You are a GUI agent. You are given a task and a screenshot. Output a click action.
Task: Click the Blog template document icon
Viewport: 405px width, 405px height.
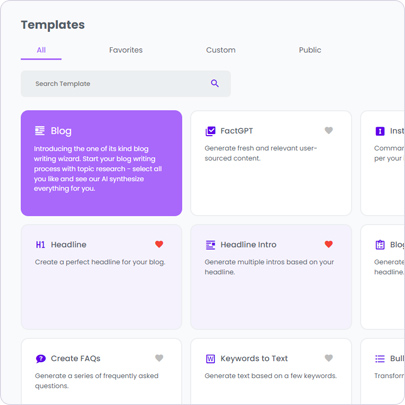[x=40, y=131]
